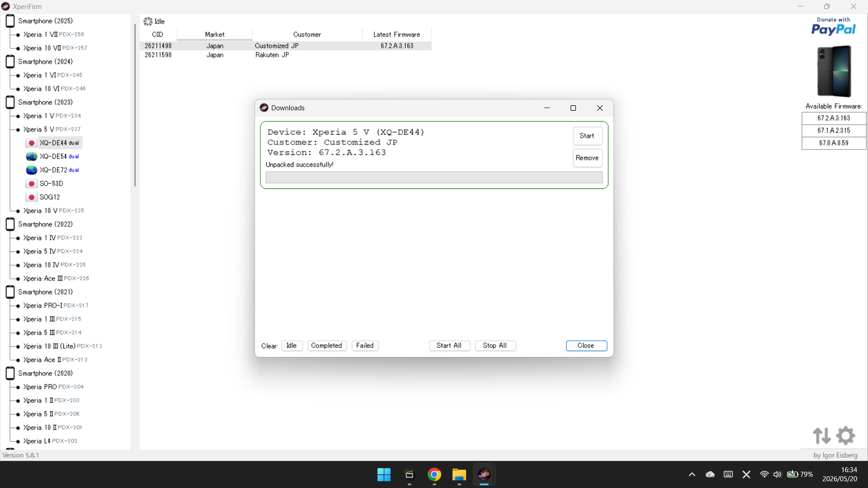Viewport: 868px width, 488px height.
Task: Click the Downloads dialog title icon
Action: coord(264,108)
